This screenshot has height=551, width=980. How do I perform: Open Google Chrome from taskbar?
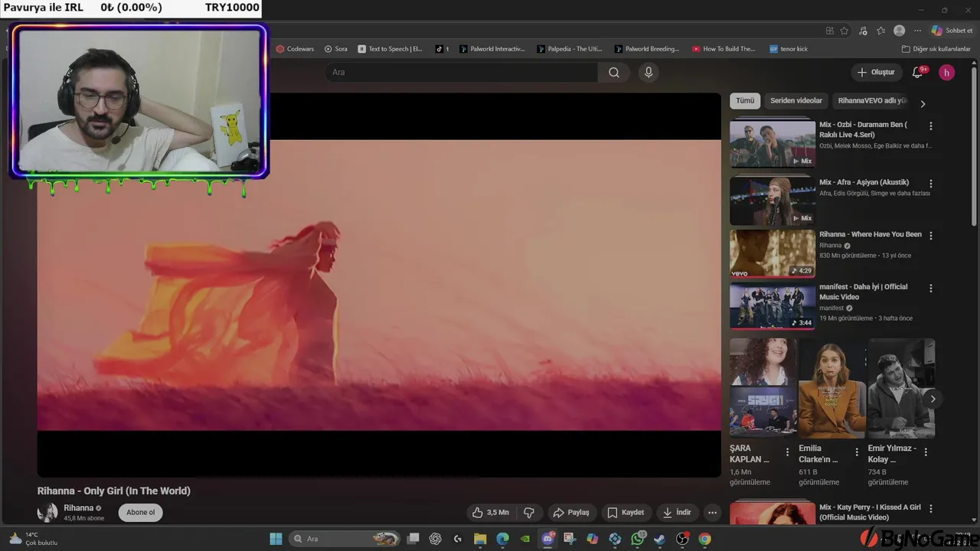coord(704,539)
